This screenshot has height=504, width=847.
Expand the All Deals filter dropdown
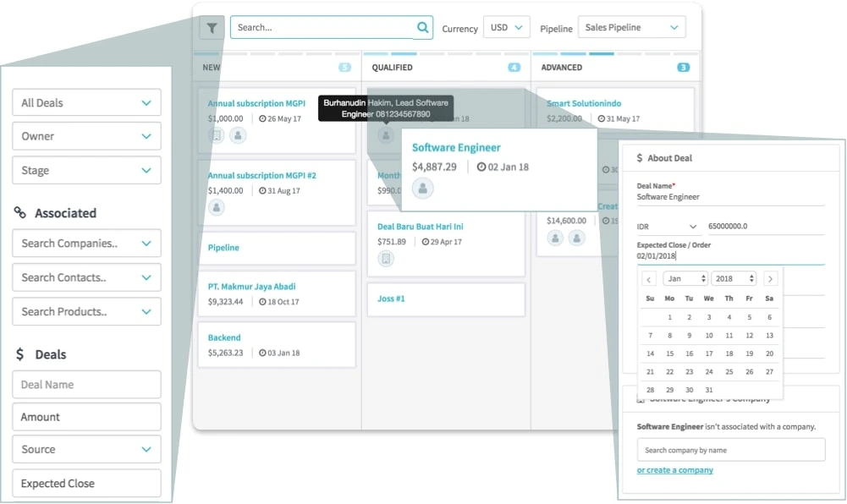[x=86, y=102]
